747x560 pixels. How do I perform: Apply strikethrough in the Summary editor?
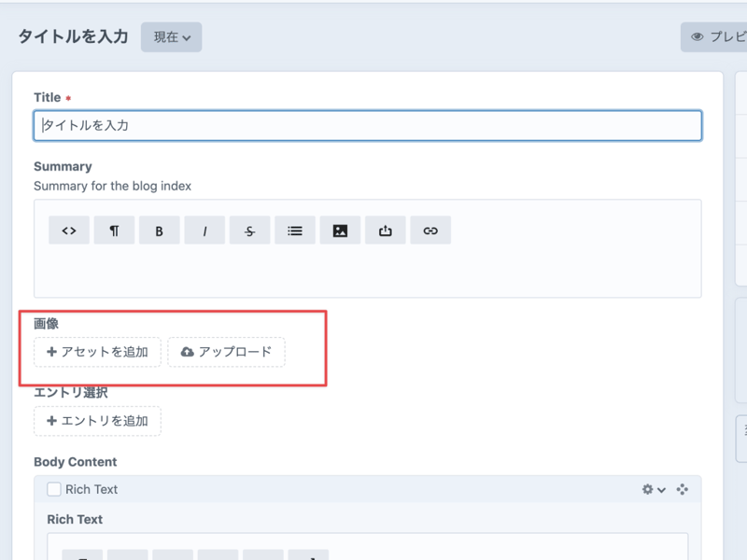[x=249, y=231]
